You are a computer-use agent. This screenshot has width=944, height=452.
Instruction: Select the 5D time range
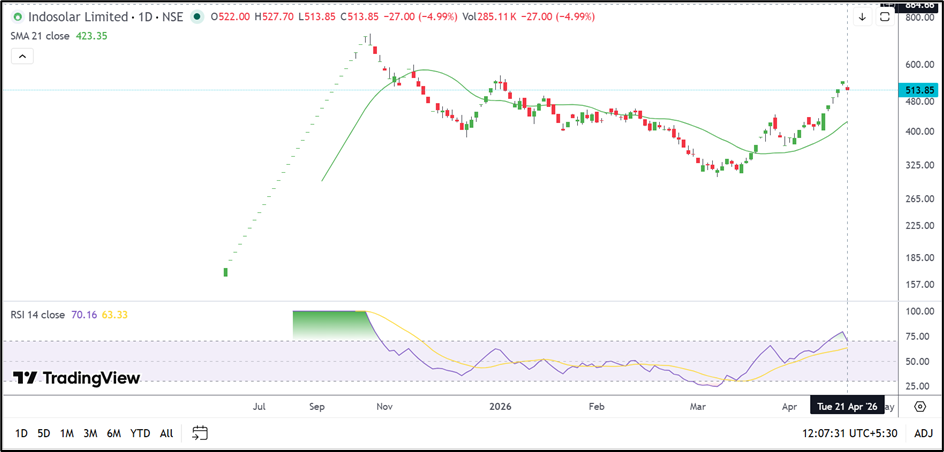[x=44, y=433]
